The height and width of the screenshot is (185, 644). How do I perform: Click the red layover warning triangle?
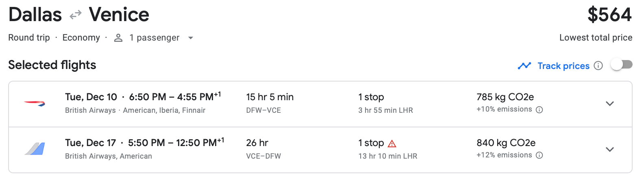(x=392, y=144)
